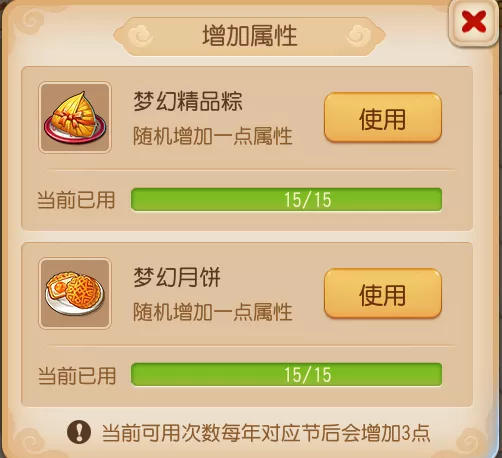Click the 梦幻月饼 item name text
Image resolution: width=502 pixels, height=458 pixels.
click(177, 277)
